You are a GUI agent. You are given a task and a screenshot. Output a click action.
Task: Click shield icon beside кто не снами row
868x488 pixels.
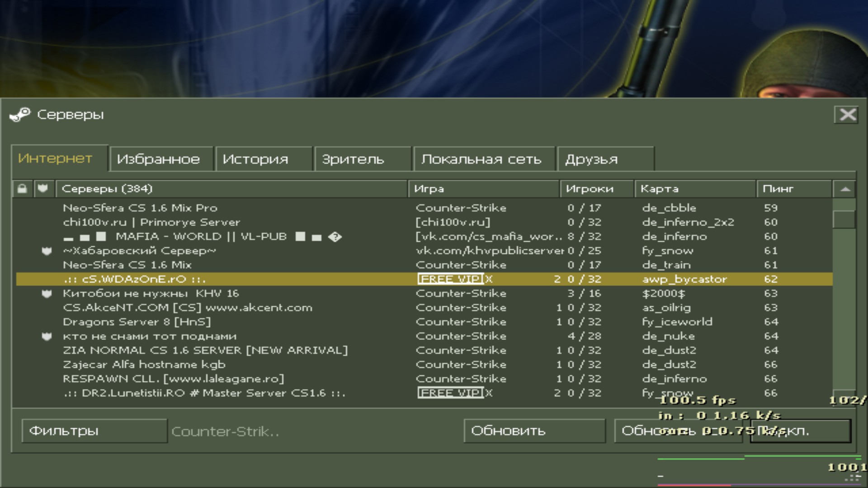47,336
